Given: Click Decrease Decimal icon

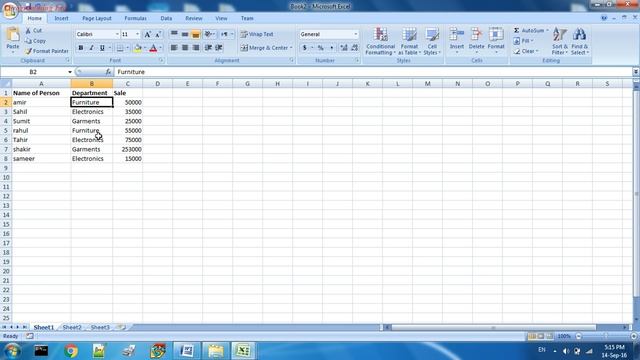Looking at the screenshot, I should click(354, 48).
